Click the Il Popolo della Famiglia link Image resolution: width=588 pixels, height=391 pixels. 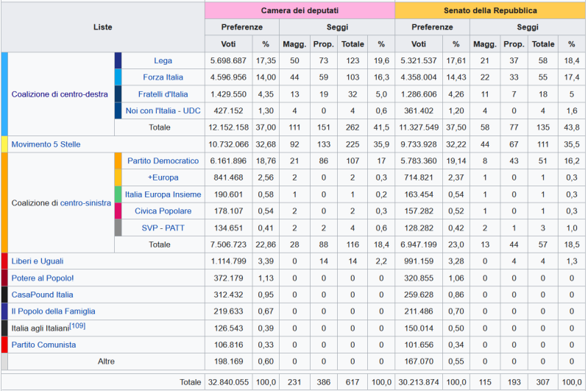click(53, 311)
